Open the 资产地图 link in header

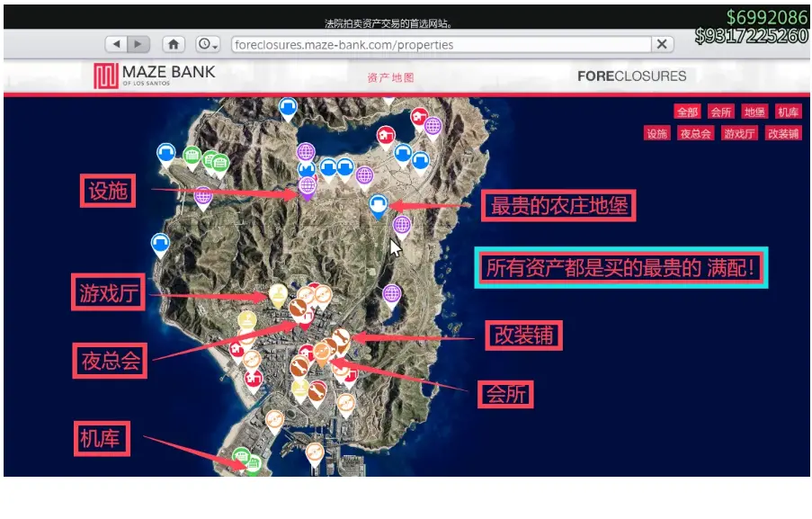tap(390, 77)
